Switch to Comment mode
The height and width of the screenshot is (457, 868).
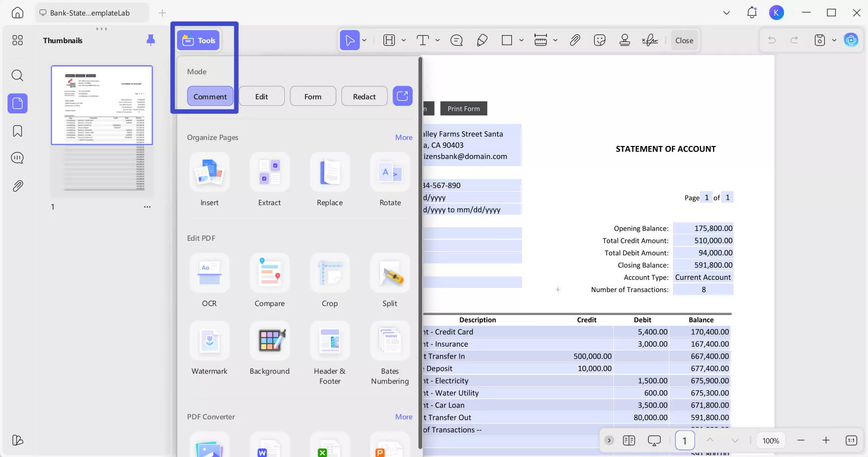coord(210,96)
